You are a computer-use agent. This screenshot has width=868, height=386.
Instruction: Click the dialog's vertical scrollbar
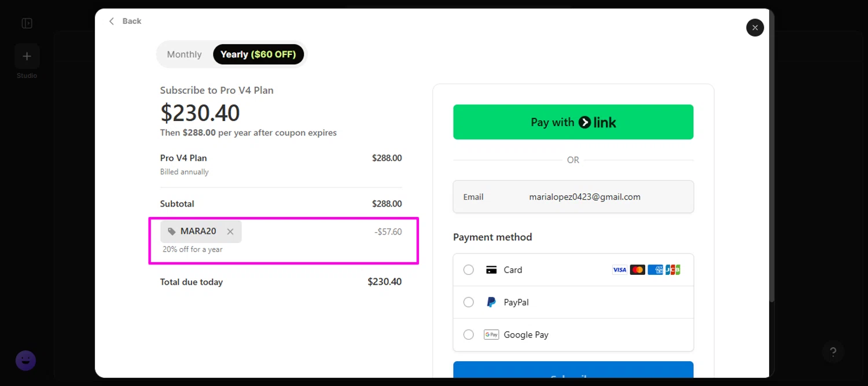(x=771, y=156)
